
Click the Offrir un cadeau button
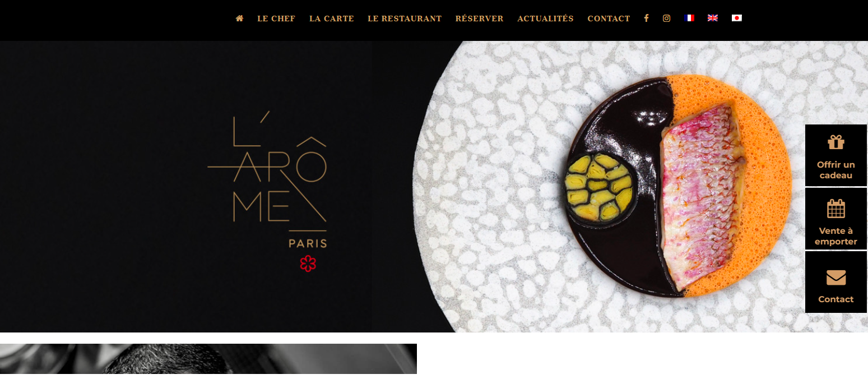click(x=836, y=155)
